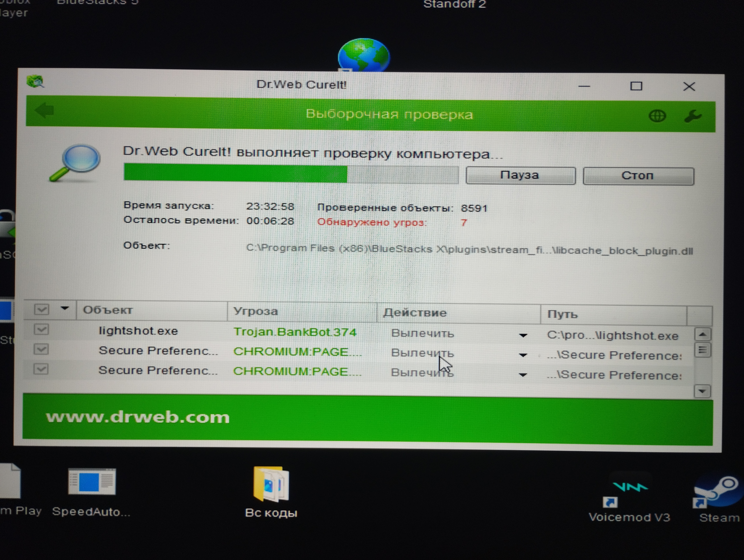This screenshot has width=744, height=560.
Task: Click CHROMIUM:PAGE... threat in middle row
Action: coord(298,352)
